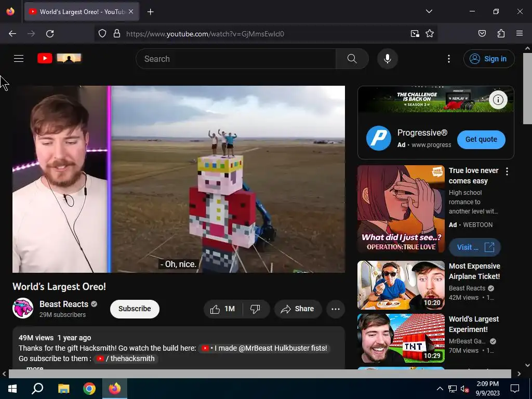Image resolution: width=532 pixels, height=399 pixels.
Task: Toggle picture-in-picture icon in address bar
Action: [x=415, y=34]
